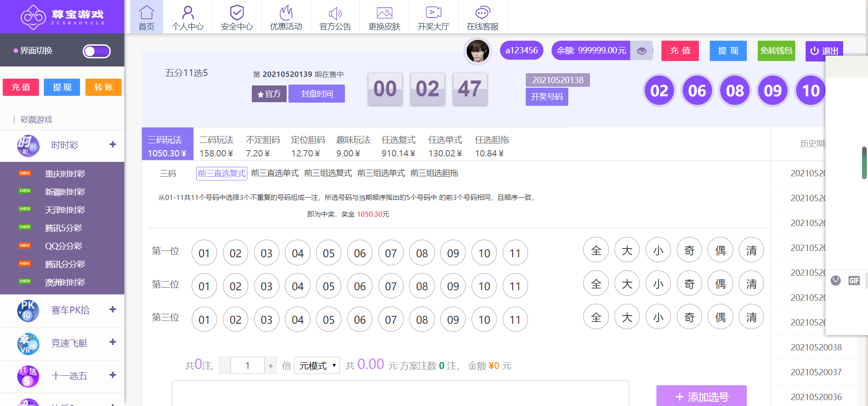Expand the 十一选五 menu plus
868x406 pixels.
113,375
